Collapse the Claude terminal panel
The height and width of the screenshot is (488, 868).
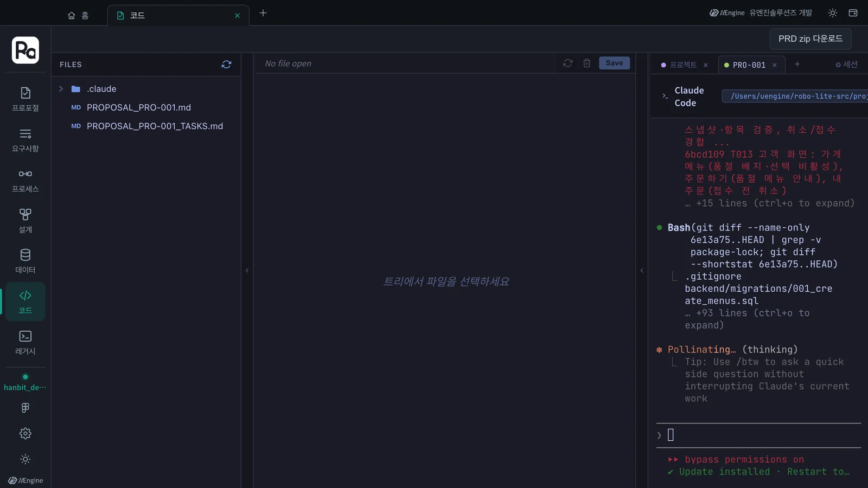click(x=642, y=270)
